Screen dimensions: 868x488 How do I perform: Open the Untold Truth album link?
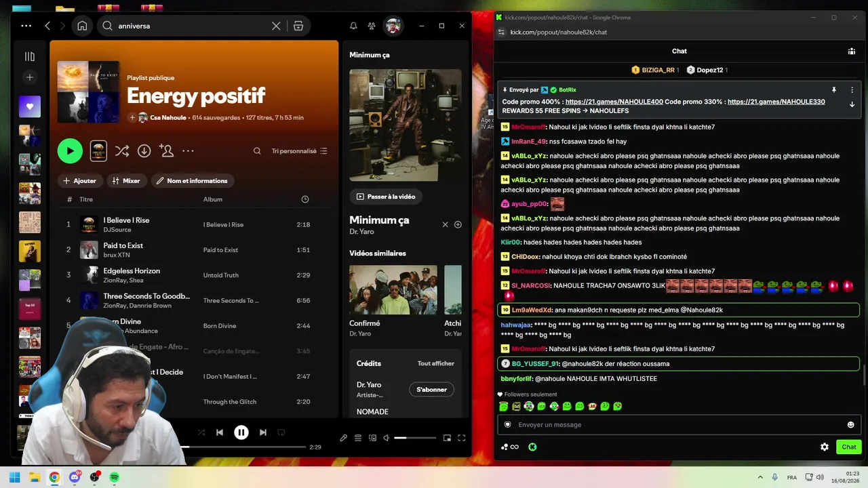point(221,275)
